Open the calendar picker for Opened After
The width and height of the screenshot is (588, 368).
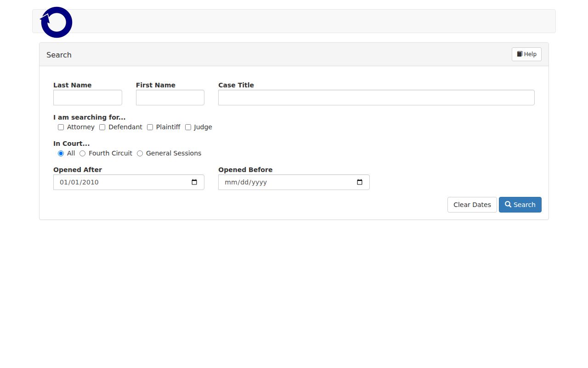pyautogui.click(x=194, y=182)
